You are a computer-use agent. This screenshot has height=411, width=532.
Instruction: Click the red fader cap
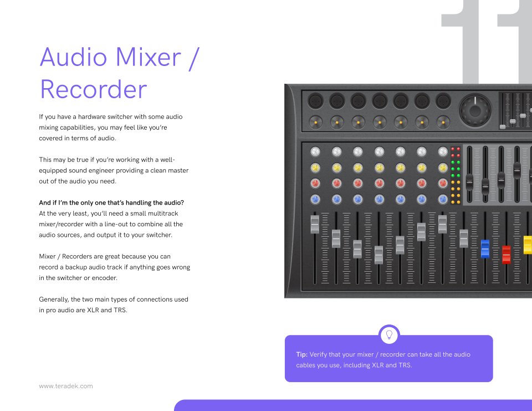[x=506, y=254]
